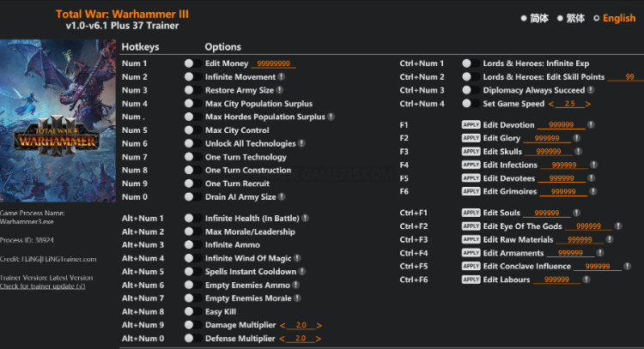The width and height of the screenshot is (644, 349).
Task: Click info icon beside Infinite Health (In Battle)
Action: click(x=304, y=219)
